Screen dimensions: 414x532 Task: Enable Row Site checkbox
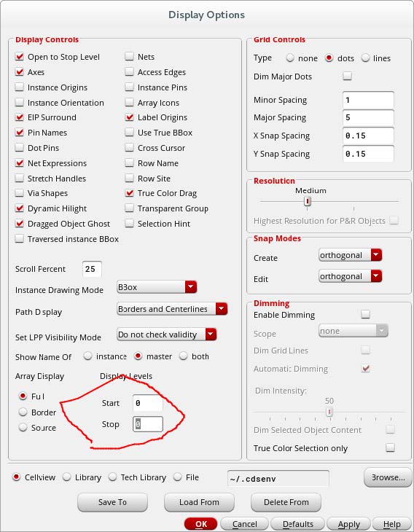coord(129,178)
